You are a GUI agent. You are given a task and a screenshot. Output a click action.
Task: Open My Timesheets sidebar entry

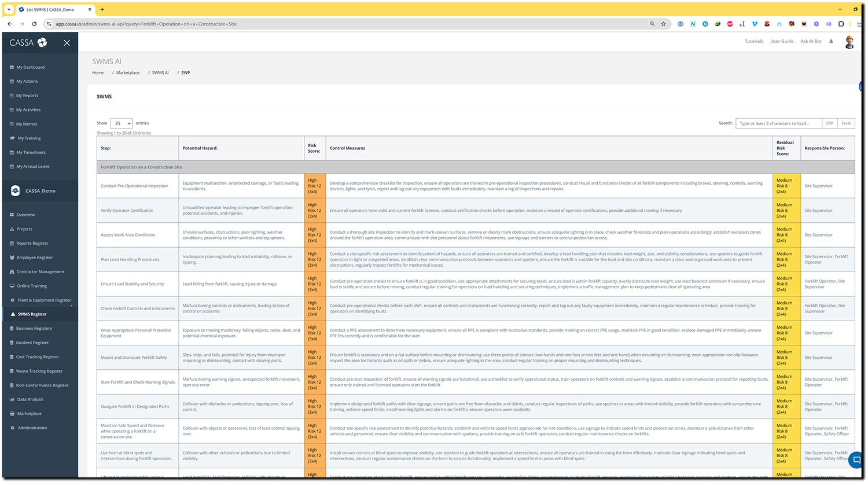(x=31, y=152)
